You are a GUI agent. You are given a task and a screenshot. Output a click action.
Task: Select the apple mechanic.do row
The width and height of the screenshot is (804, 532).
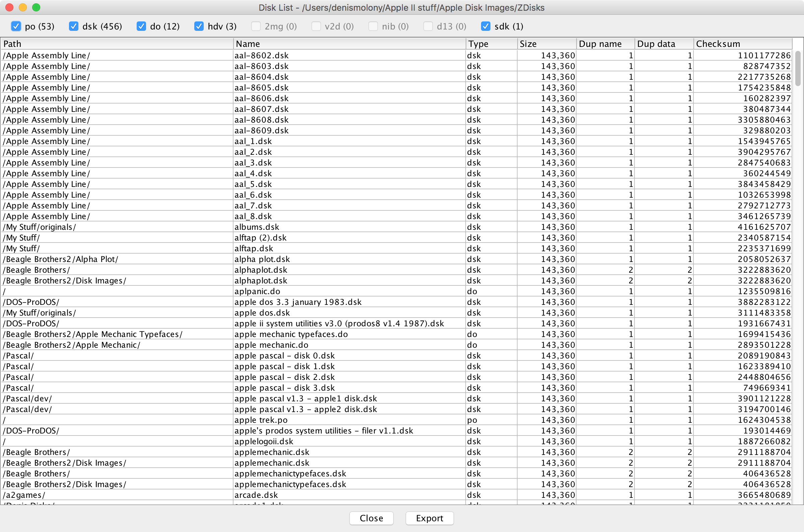pos(397,345)
